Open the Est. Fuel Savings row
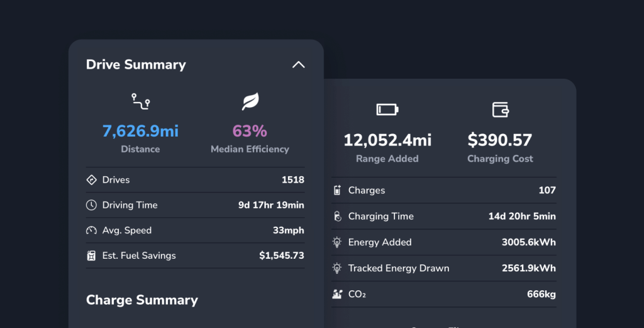The width and height of the screenshot is (644, 328). [195, 256]
